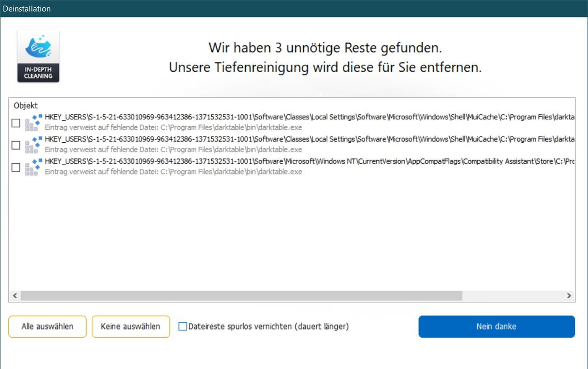
Task: Click the 'Deinstallation' window title
Action: [27, 8]
